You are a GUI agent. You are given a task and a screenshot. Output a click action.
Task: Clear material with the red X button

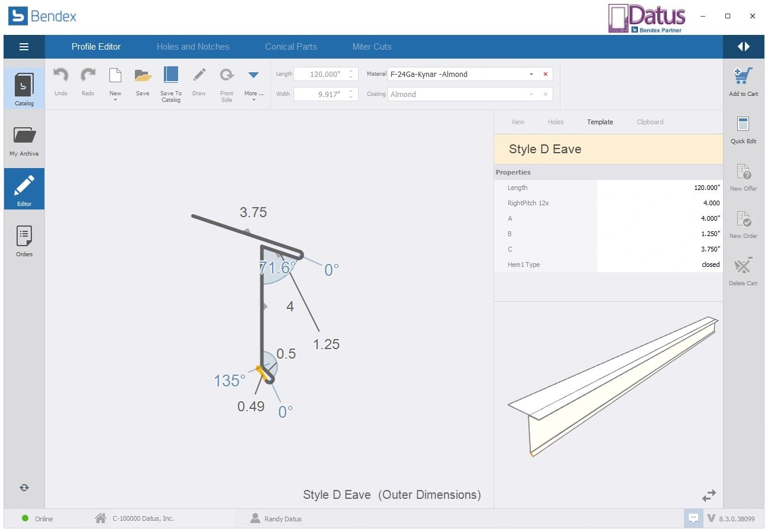coord(546,75)
